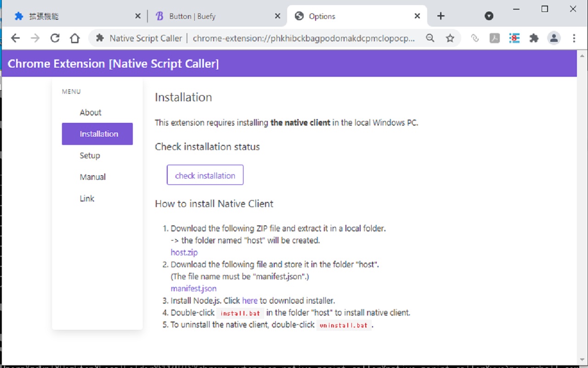Download host.zip via its link
588x368 pixels.
tap(184, 252)
